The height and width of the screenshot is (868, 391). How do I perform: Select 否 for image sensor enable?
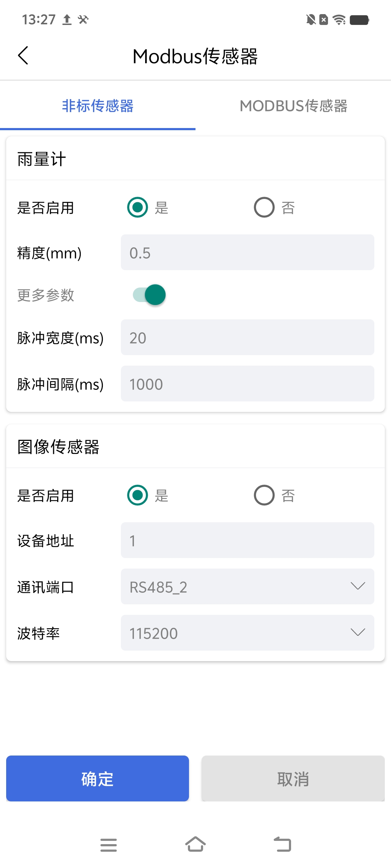click(264, 495)
